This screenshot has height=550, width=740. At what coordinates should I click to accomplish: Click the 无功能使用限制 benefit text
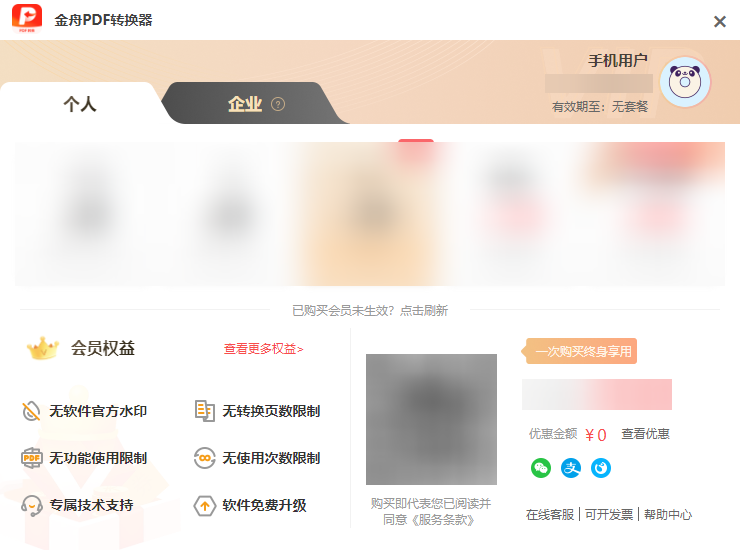(98, 458)
